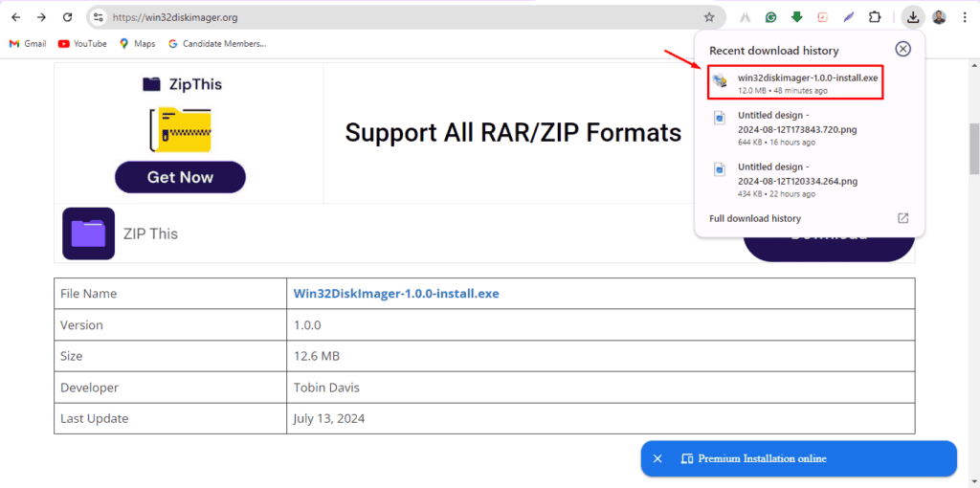980x488 pixels.
Task: Toggle the Chrome downloads toolbar icon
Action: click(x=913, y=17)
